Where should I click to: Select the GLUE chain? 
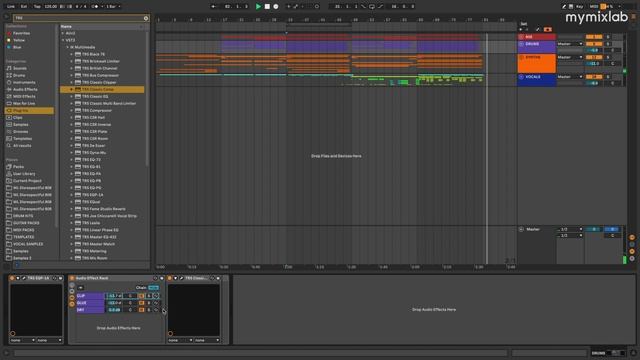tap(90, 303)
